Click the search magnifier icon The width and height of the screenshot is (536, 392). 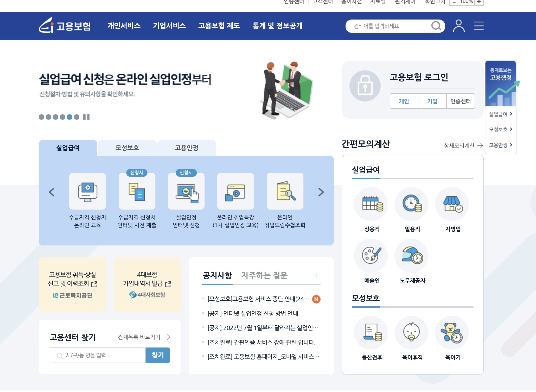pyautogui.click(x=436, y=26)
